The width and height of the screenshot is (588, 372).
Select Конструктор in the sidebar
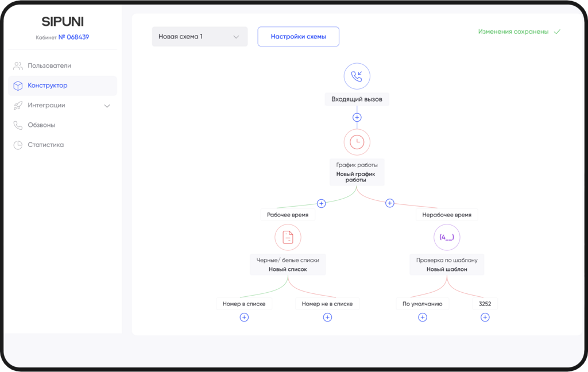click(48, 86)
